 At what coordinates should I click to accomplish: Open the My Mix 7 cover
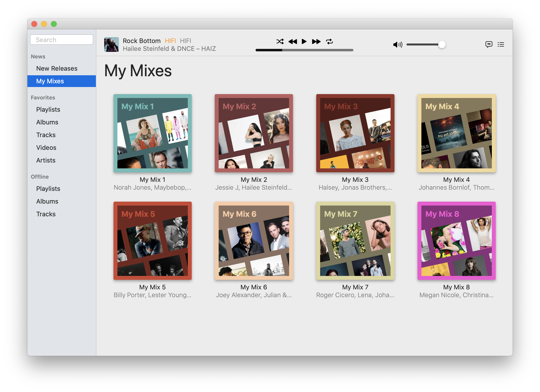[x=355, y=241]
